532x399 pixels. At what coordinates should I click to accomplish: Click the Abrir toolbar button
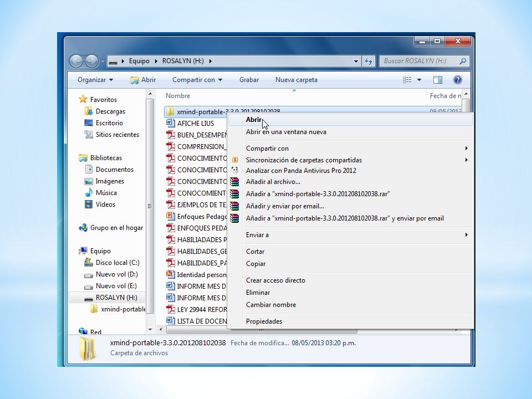point(143,80)
